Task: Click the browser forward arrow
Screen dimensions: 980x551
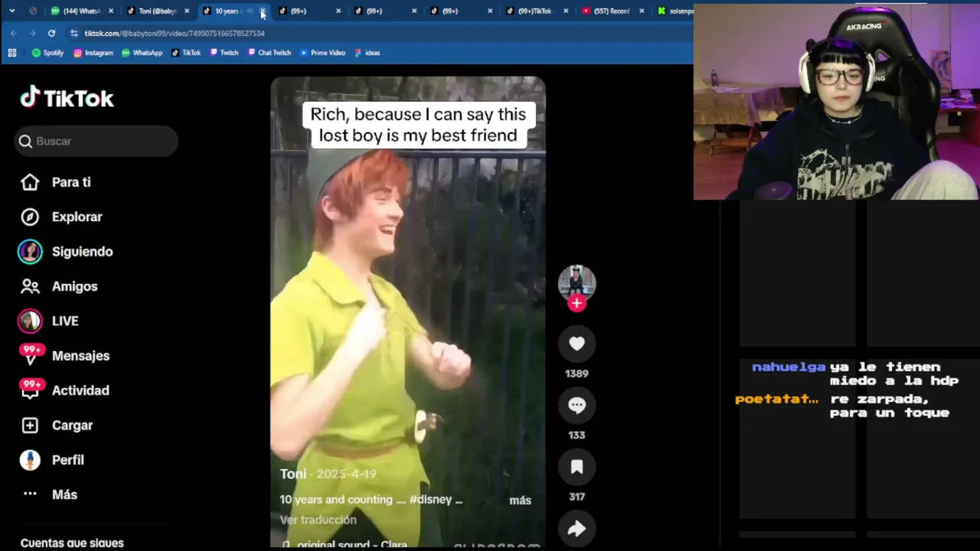Action: tap(32, 33)
